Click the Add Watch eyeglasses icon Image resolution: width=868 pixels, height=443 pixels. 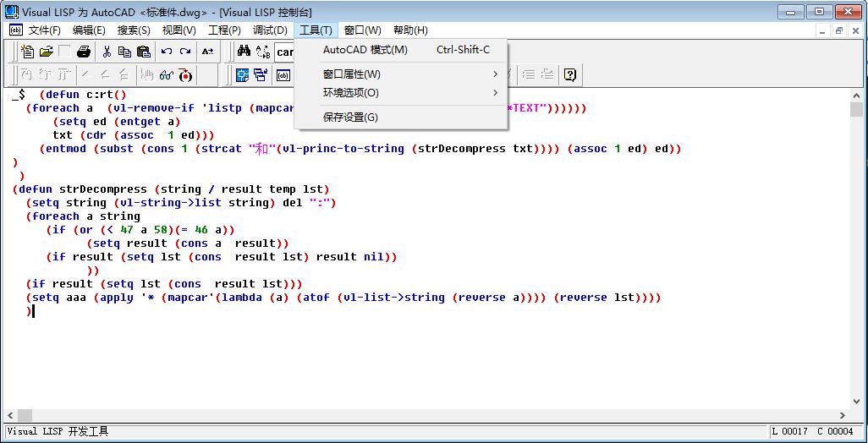pyautogui.click(x=166, y=74)
